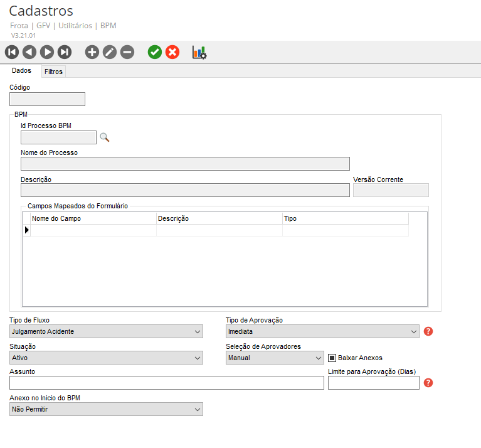481x448 pixels.
Task: Open the Tipo de Fluxo dropdown
Action: point(107,331)
